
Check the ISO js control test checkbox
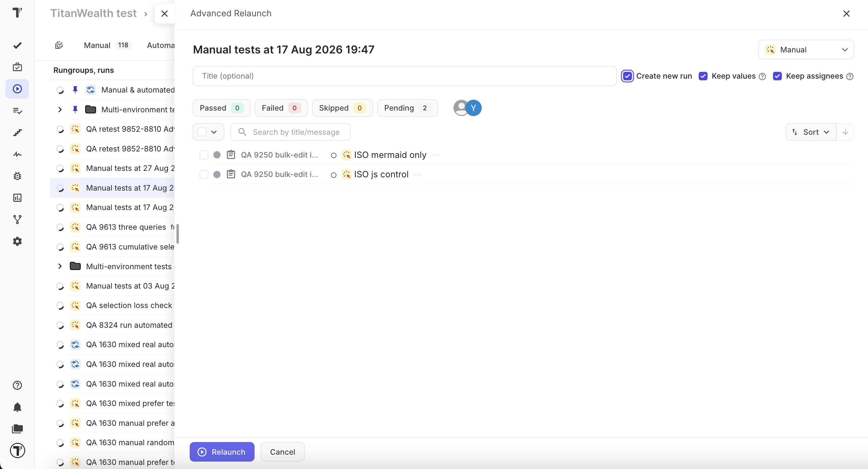click(204, 175)
